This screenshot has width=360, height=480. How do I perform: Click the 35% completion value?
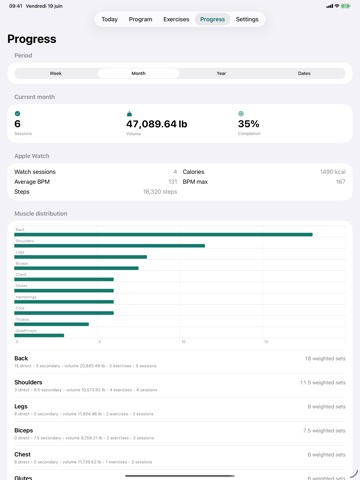[249, 124]
